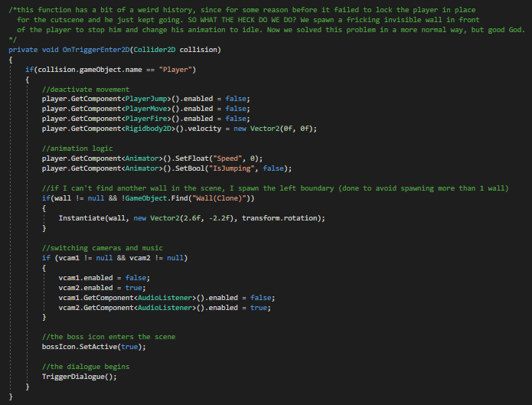Click the GameObject.Find call
Screen dimensions: 532x405
190,198
